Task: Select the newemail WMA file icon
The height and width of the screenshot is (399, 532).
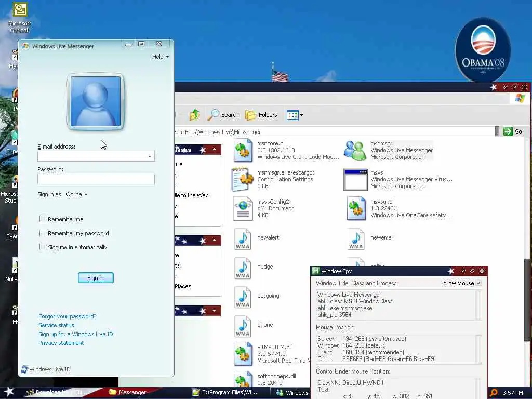Action: 356,239
